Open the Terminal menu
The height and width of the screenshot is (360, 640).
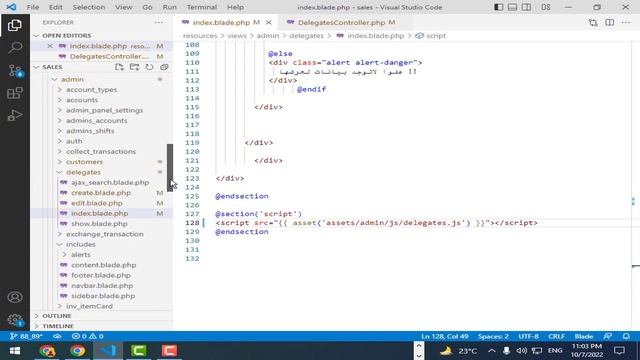(x=202, y=7)
